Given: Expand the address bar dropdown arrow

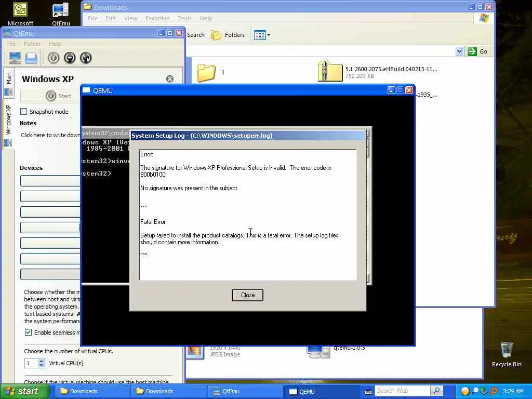Looking at the screenshot, I should pyautogui.click(x=459, y=51).
